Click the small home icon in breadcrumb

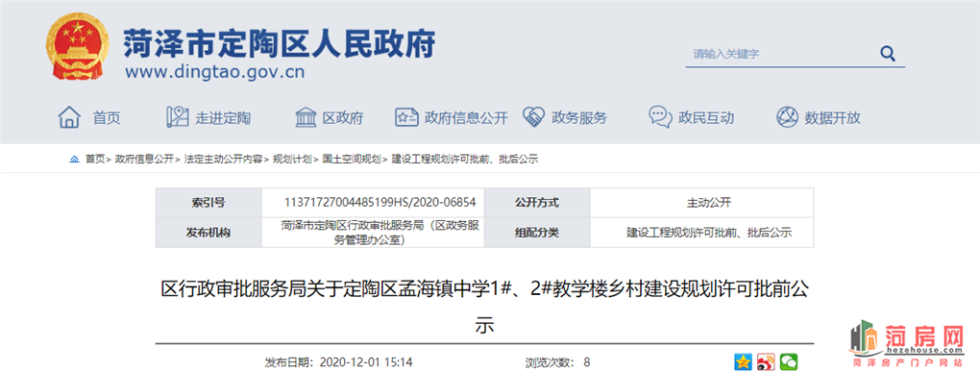(x=74, y=160)
